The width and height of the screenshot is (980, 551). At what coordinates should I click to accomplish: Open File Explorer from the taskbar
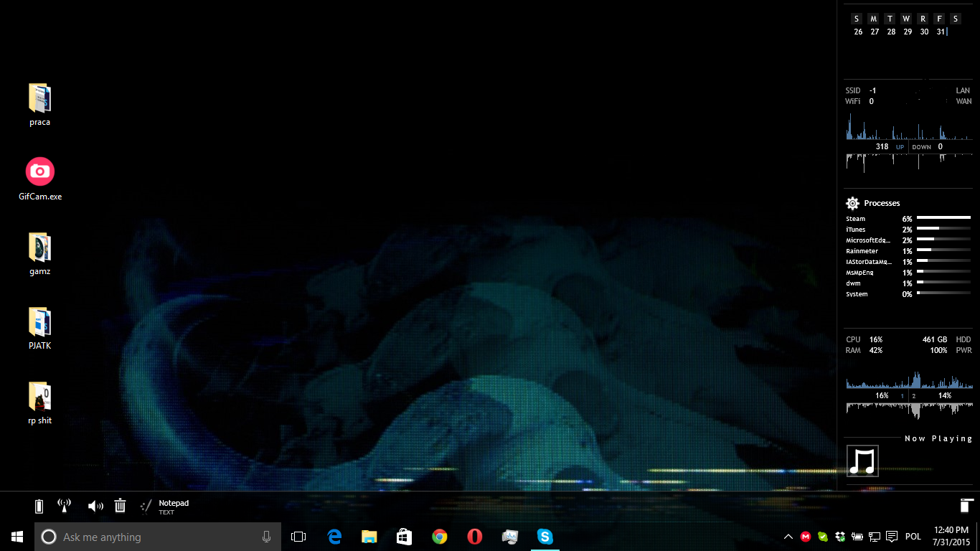[369, 537]
